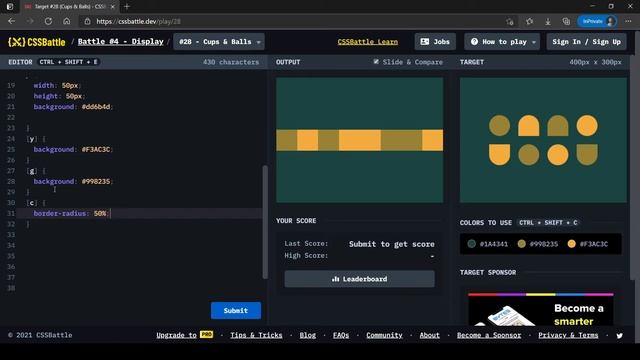
Task: Copy the #F3AC3C color swatch
Action: click(x=588, y=244)
